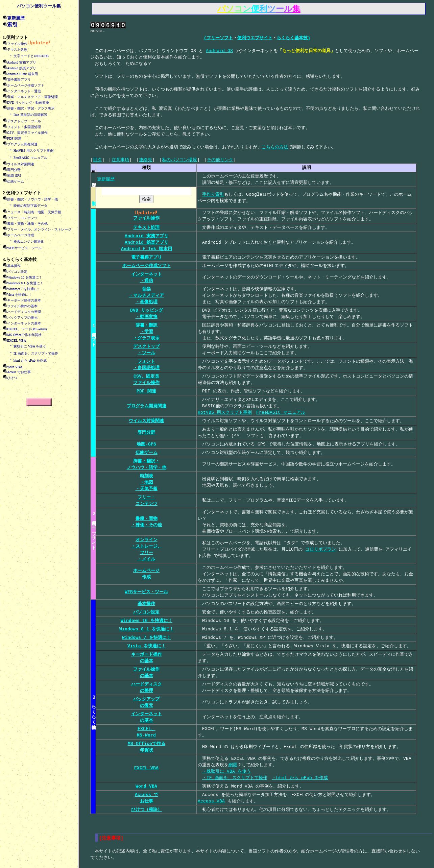The image size is (434, 868).
Task: Click the 検索 search button
Action: [x=146, y=199]
